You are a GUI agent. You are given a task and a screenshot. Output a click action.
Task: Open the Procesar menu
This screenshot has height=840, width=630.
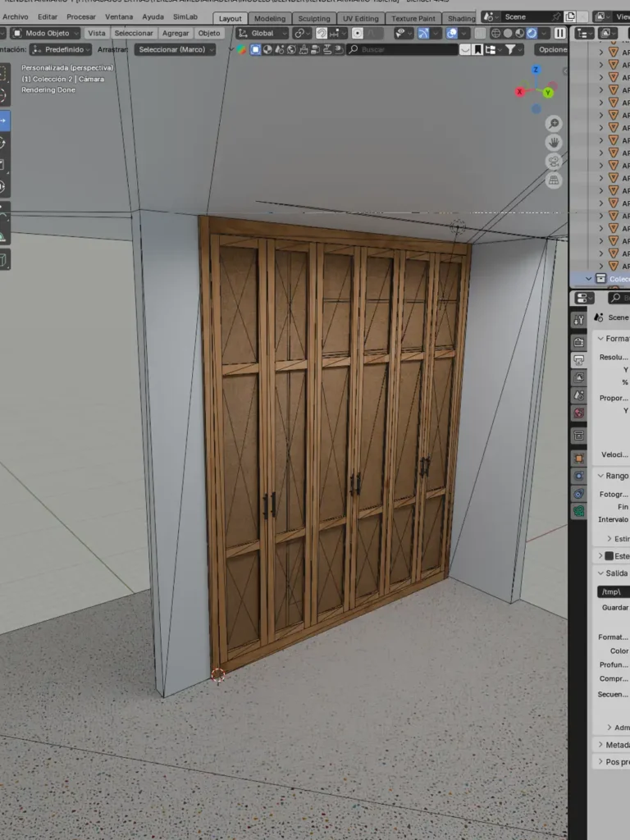pyautogui.click(x=81, y=17)
